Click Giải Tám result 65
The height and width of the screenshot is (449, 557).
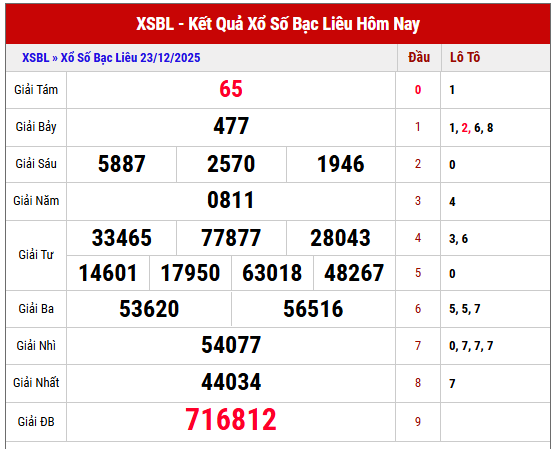(x=231, y=89)
